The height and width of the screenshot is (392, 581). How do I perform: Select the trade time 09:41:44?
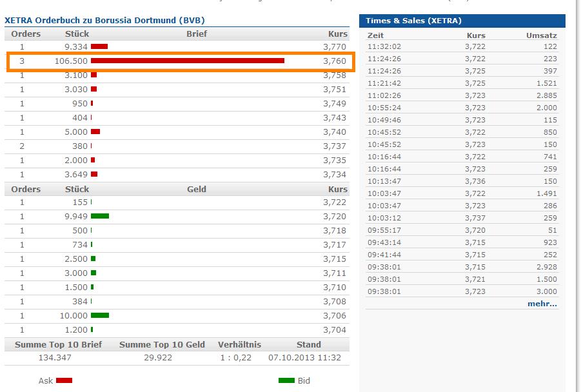[384, 255]
